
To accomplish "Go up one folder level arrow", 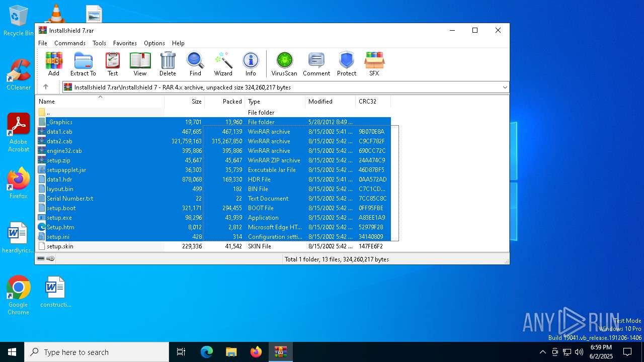I will [46, 87].
